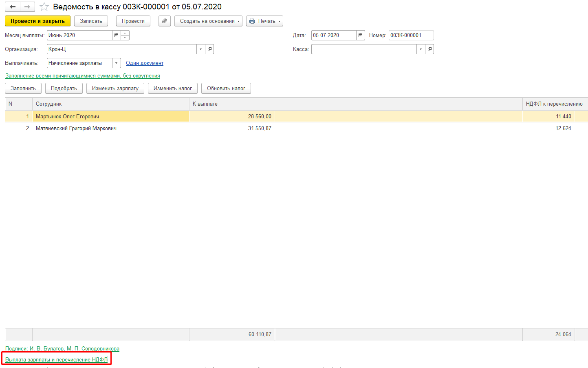Open Касса item via open icon
Viewport: 588px width, 368px height.
tap(429, 49)
